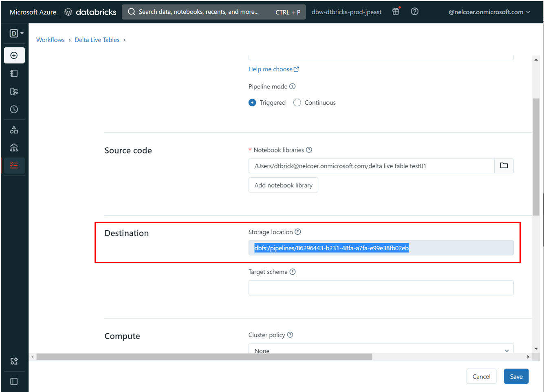546x392 pixels.
Task: Click the Save button
Action: point(516,377)
